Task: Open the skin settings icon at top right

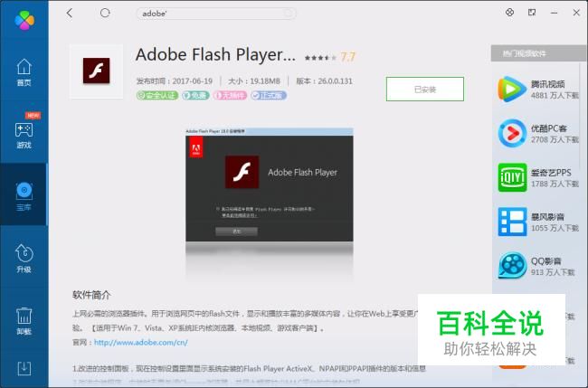Action: point(509,13)
